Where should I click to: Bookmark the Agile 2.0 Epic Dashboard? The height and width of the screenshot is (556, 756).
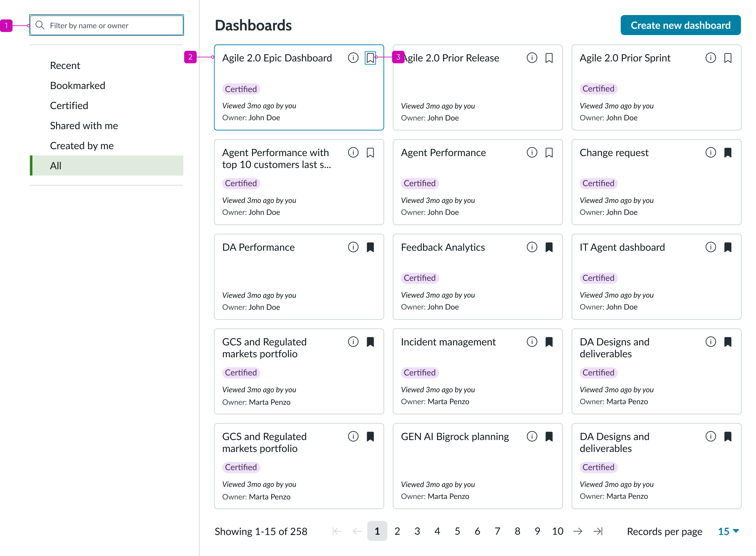click(370, 58)
